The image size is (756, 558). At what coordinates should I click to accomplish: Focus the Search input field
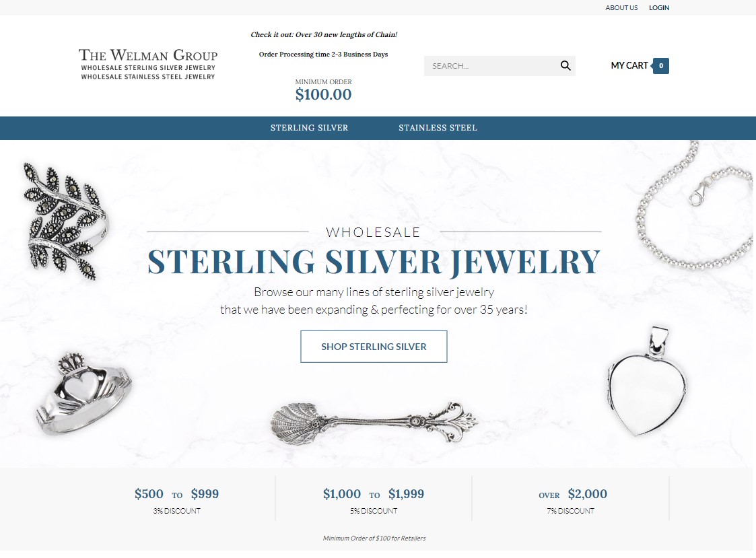(x=492, y=65)
